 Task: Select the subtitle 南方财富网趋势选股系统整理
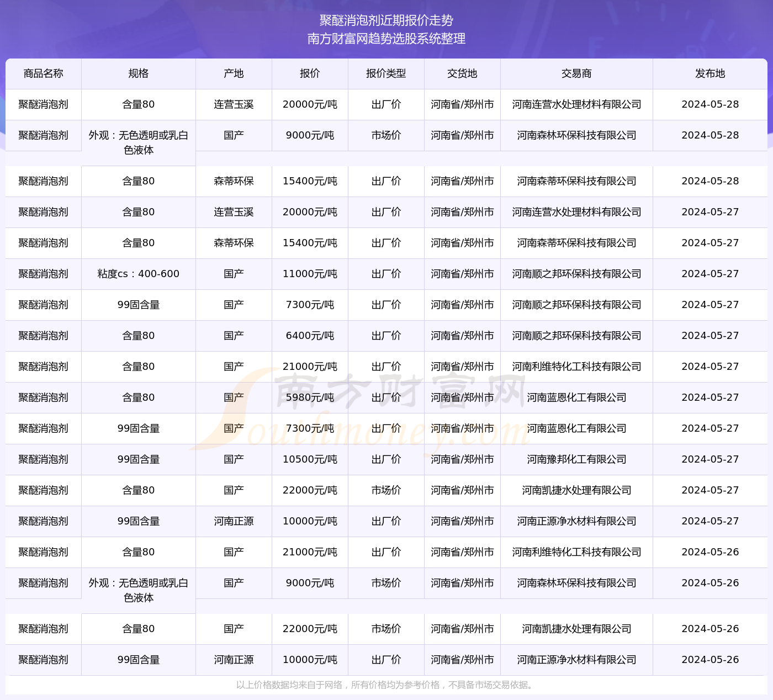pyautogui.click(x=386, y=39)
